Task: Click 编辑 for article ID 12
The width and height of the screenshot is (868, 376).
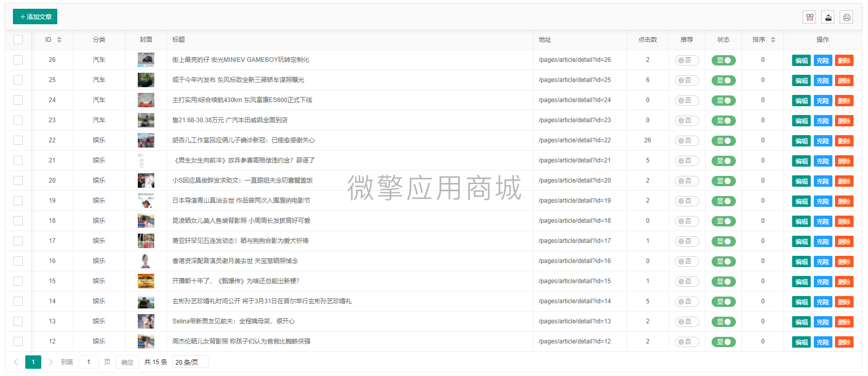Action: (801, 342)
